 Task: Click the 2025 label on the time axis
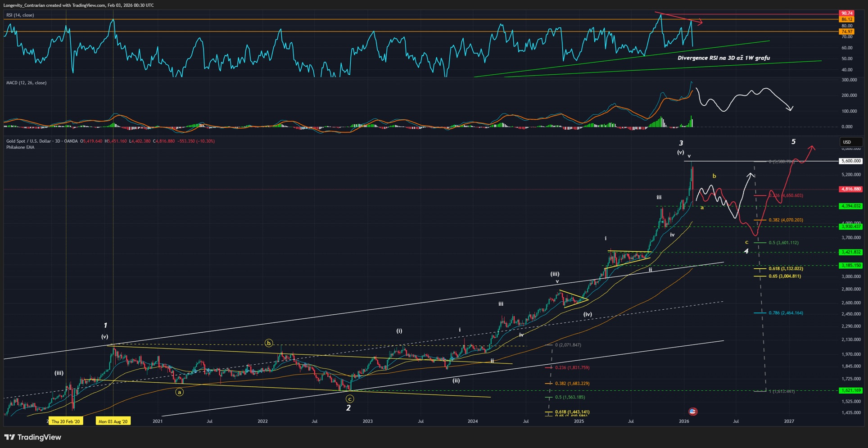(579, 421)
